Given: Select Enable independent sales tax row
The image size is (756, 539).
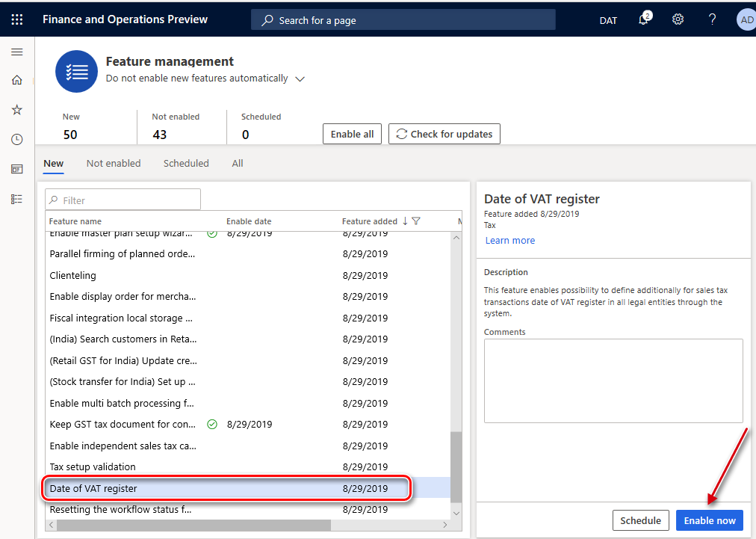Looking at the screenshot, I should 248,446.
